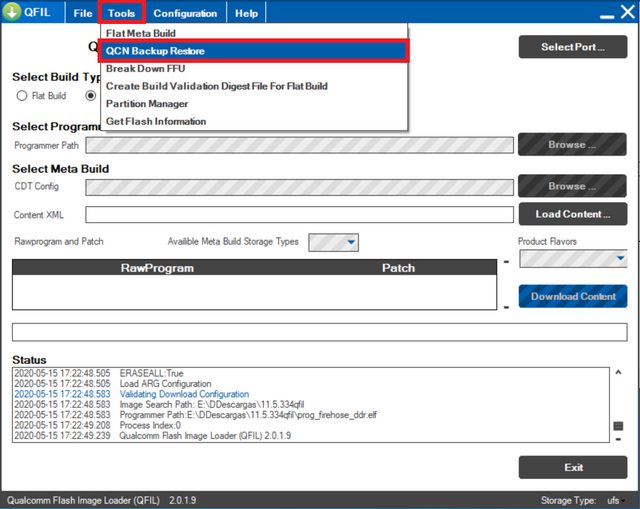Click the status log scrollbar thumb

618,426
